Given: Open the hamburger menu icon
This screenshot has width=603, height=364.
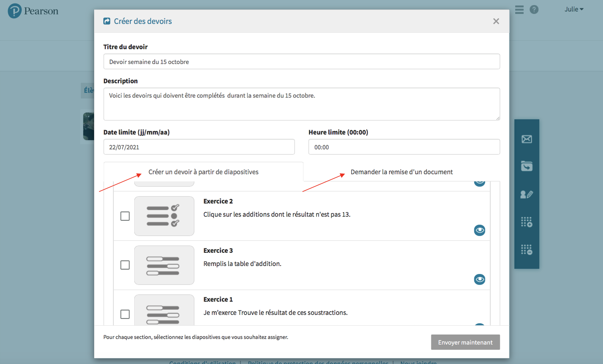Looking at the screenshot, I should coord(519,10).
